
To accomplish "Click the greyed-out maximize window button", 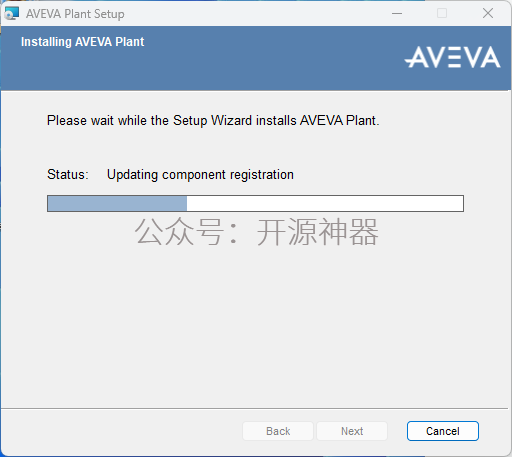I will pos(442,14).
